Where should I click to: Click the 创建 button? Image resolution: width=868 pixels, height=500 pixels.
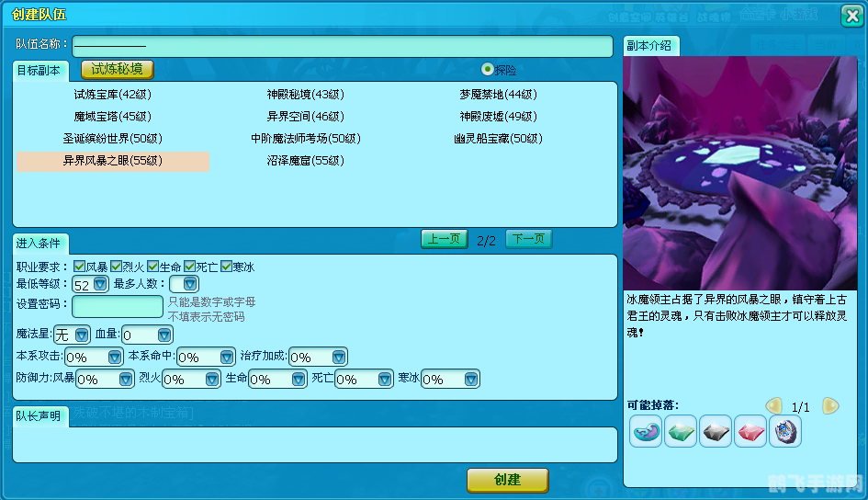[508, 480]
